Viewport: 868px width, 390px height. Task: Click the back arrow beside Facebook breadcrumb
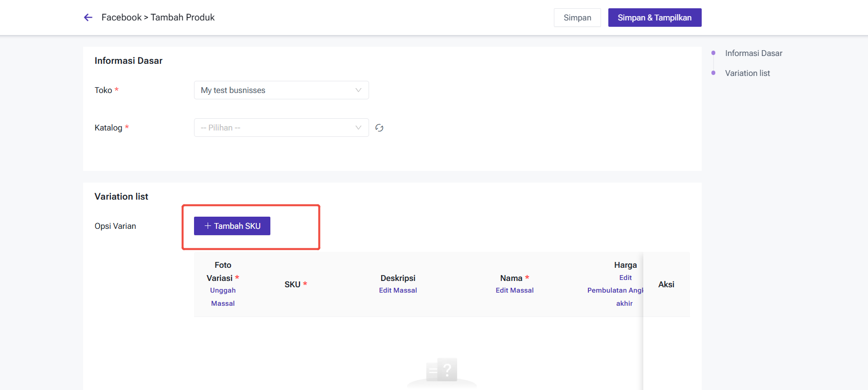tap(88, 18)
